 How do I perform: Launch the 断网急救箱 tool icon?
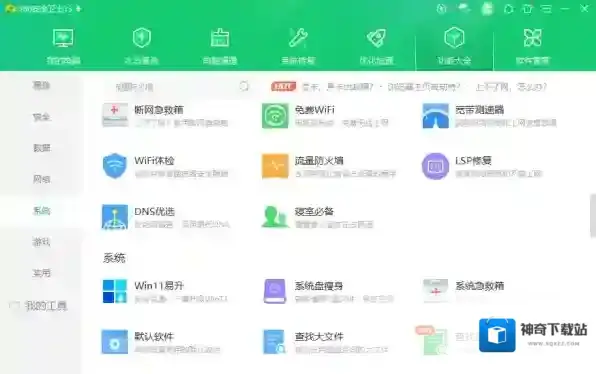coord(115,116)
